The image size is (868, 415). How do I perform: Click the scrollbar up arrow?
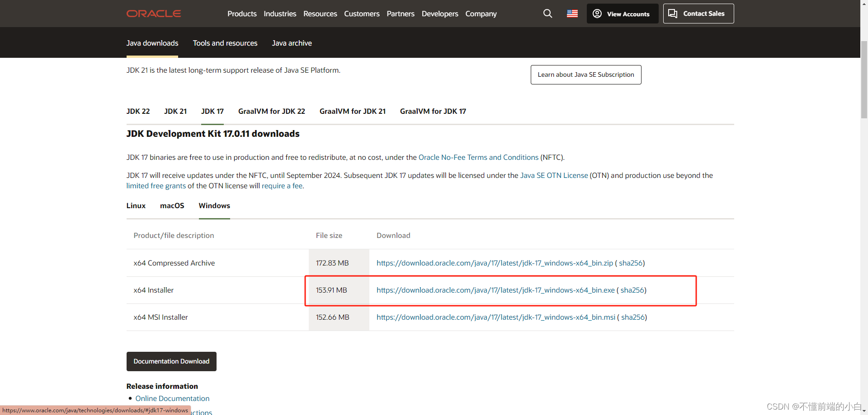[864, 4]
